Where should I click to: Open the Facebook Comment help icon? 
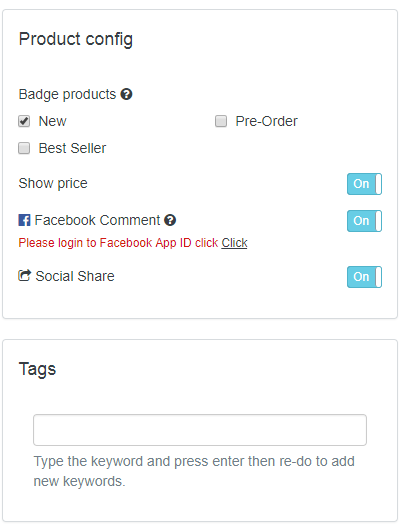(170, 220)
